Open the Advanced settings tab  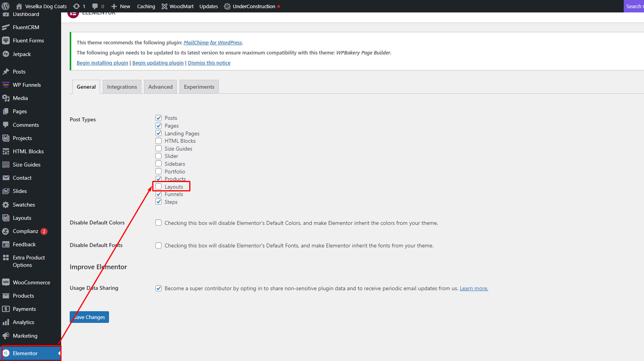coord(160,87)
